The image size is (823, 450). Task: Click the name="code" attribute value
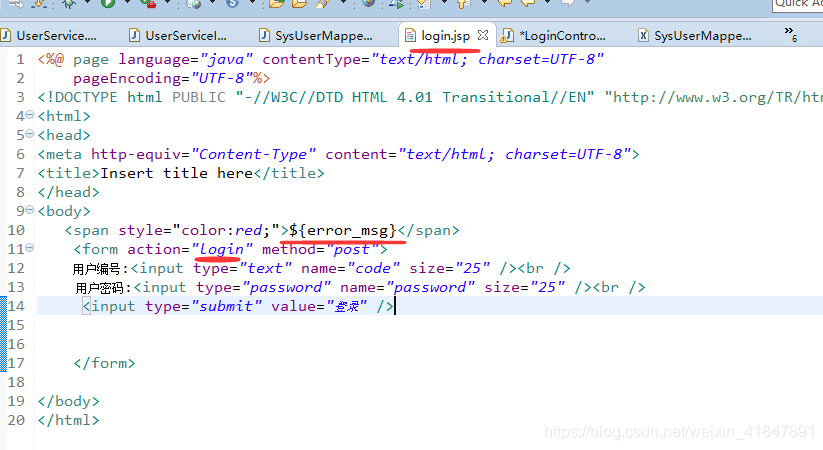373,268
